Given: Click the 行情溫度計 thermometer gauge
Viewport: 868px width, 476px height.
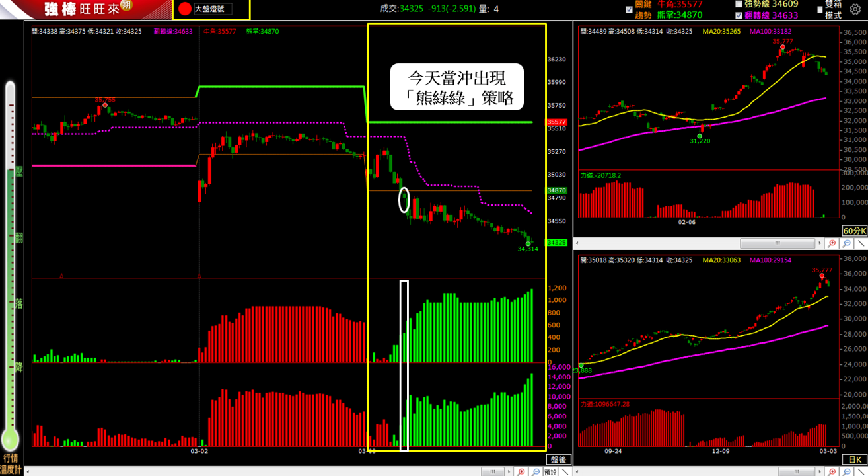Looking at the screenshot, I should 10,264.
